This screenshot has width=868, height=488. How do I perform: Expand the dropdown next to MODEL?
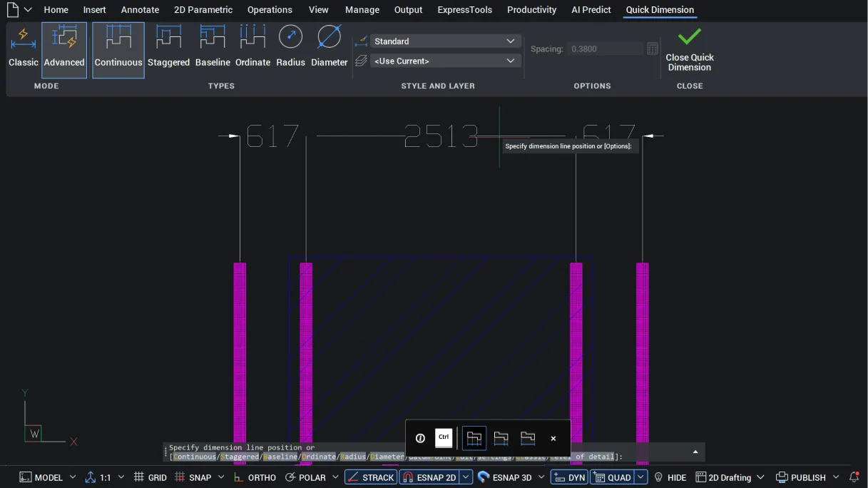[73, 477]
